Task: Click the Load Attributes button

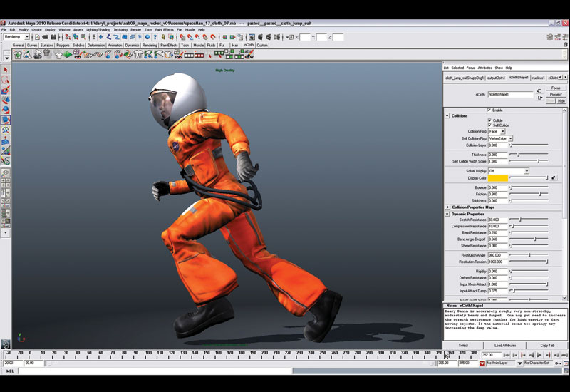Action: pyautogui.click(x=505, y=345)
